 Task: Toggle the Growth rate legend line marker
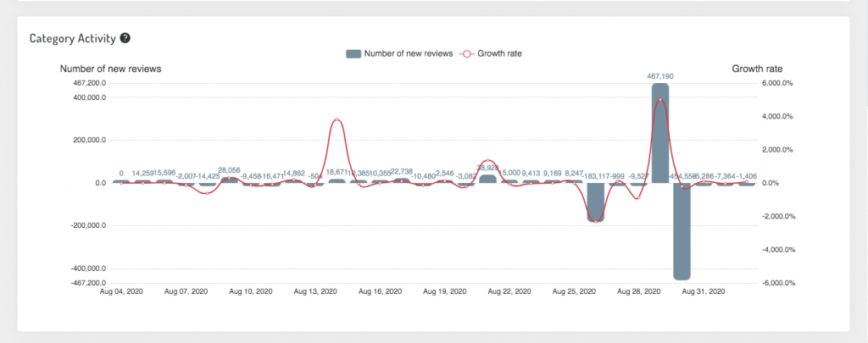[x=466, y=53]
